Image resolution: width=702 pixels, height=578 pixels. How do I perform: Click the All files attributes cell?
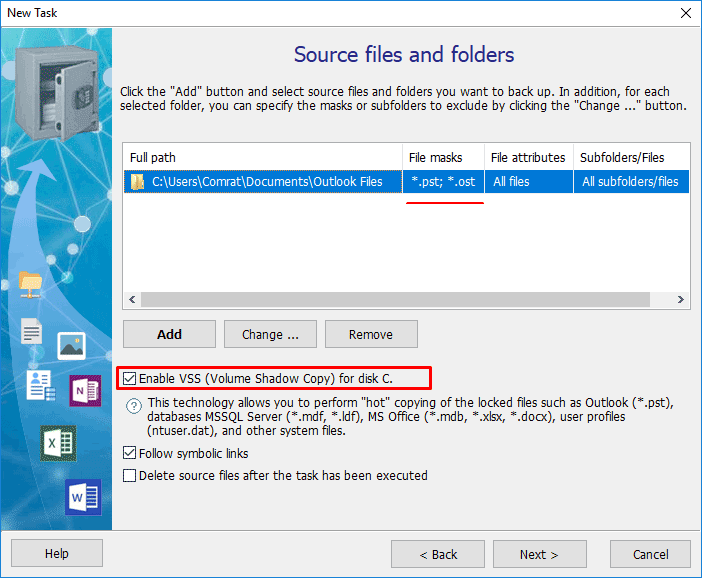click(x=529, y=182)
